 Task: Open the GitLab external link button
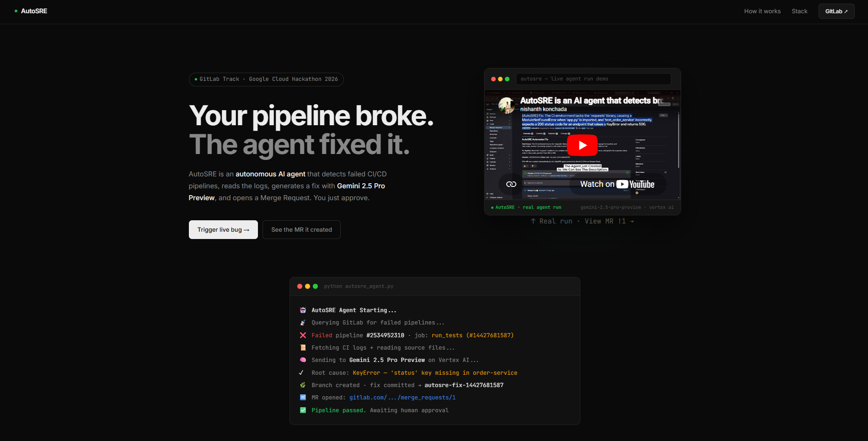[x=836, y=11]
